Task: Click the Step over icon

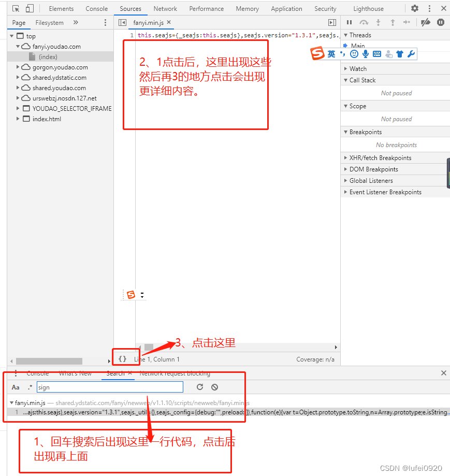Action: click(364, 22)
